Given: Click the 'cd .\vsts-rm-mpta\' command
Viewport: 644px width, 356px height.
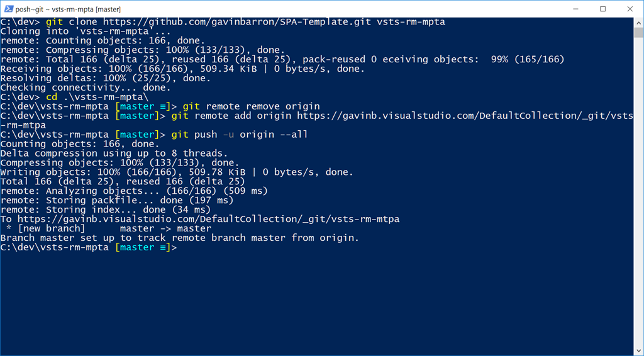Looking at the screenshot, I should 97,97.
